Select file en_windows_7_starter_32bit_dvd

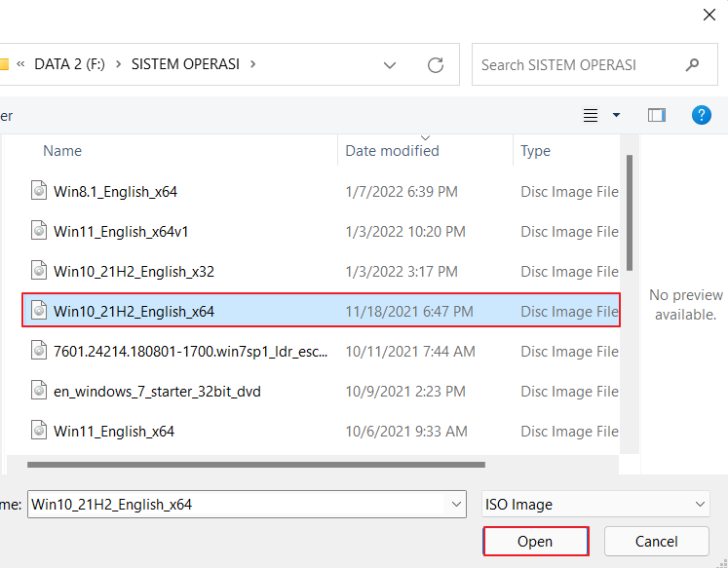pyautogui.click(x=157, y=392)
